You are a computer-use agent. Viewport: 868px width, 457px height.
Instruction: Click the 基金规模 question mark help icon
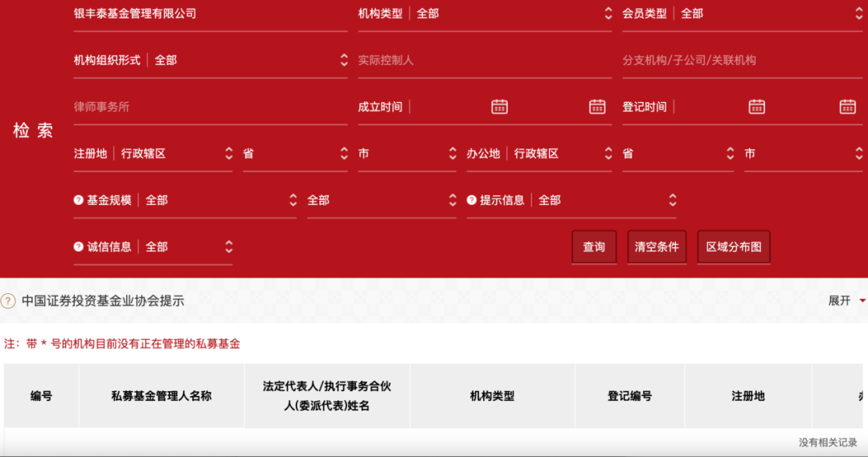[x=79, y=200]
